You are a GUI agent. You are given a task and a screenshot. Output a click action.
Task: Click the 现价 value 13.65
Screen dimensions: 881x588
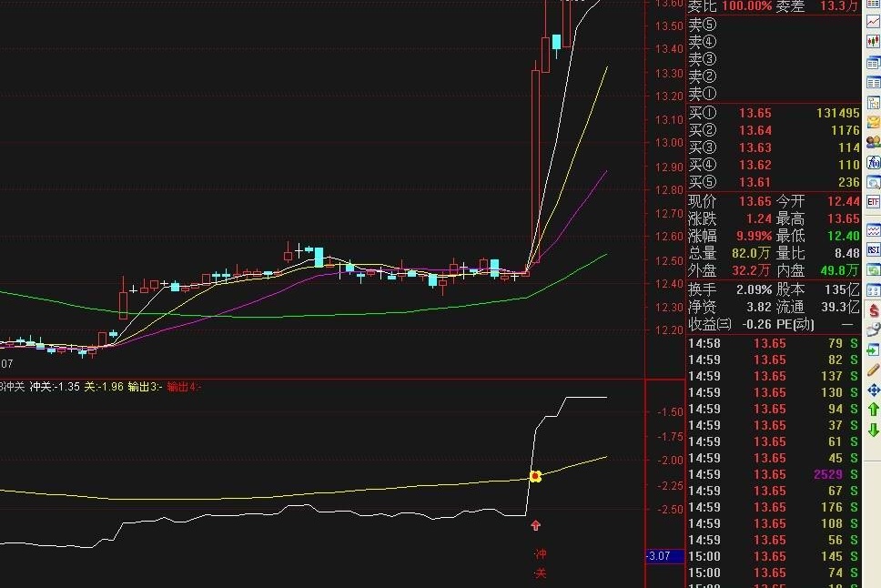pos(755,201)
